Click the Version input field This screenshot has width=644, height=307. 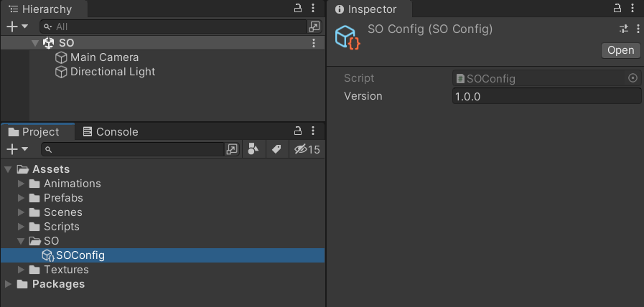(x=546, y=96)
